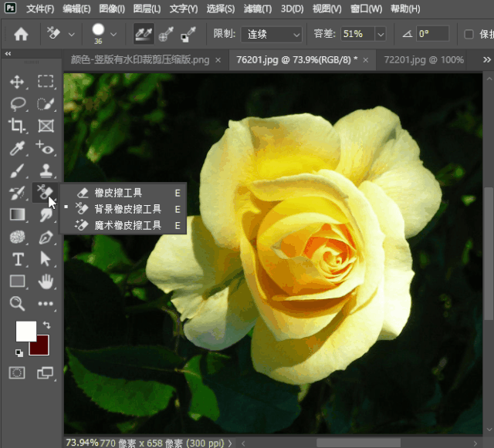494x448 pixels.
Task: Click the horizontal scrollbar thumb
Action: tap(358, 443)
